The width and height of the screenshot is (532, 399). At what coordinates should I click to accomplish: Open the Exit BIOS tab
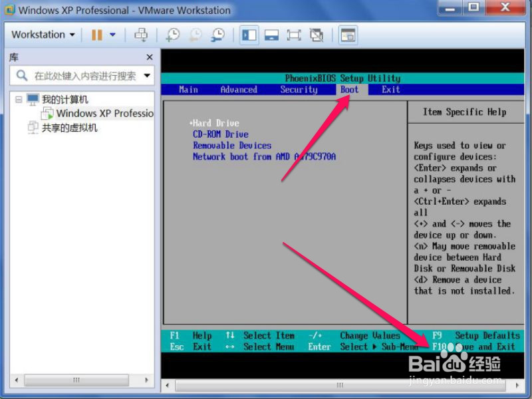click(x=391, y=90)
